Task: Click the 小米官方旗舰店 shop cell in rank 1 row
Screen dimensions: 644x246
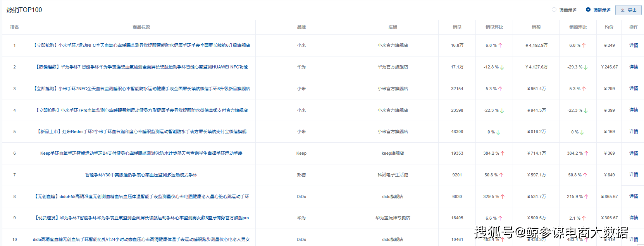Action: pyautogui.click(x=393, y=45)
